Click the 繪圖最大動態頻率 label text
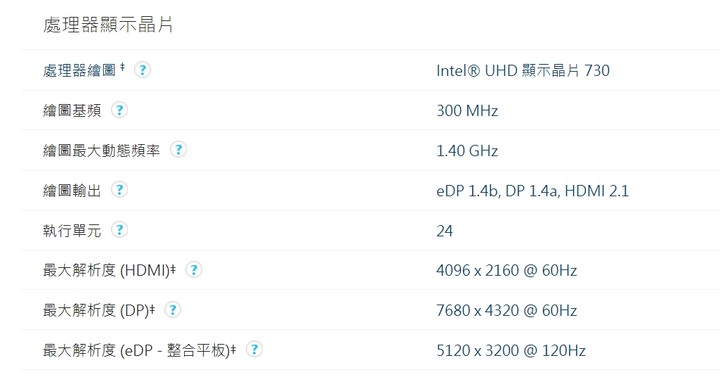This screenshot has width=720, height=377. [101, 151]
